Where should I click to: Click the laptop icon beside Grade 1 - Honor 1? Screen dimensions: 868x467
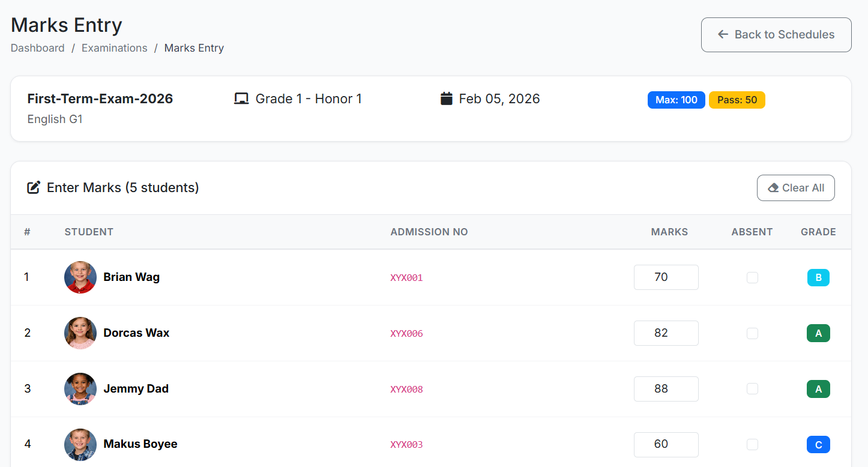click(x=241, y=99)
